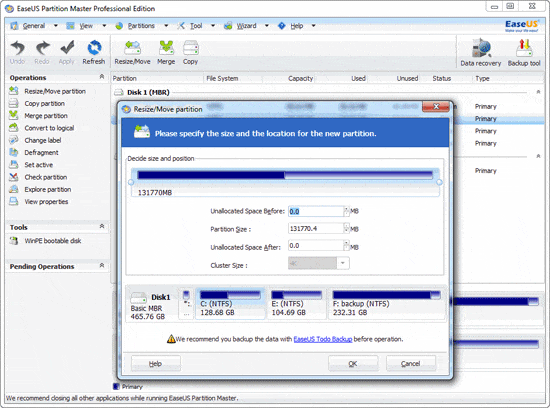This screenshot has height=408, width=550.
Task: Click Merge partition in Operations panel
Action: click(46, 116)
